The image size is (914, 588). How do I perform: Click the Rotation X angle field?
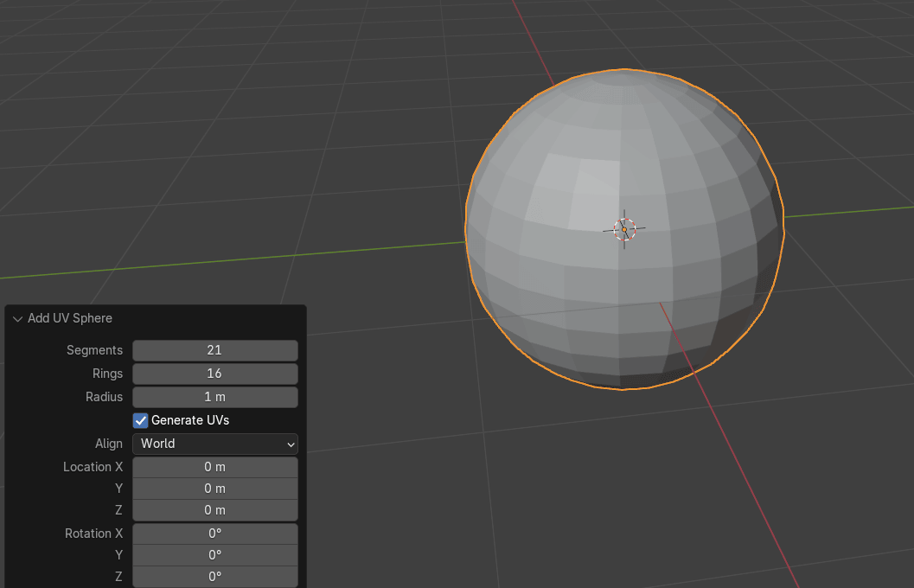point(214,534)
